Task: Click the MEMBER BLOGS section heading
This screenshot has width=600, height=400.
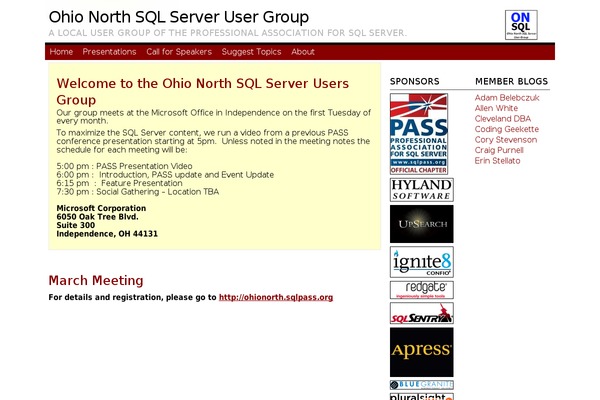Action: (512, 82)
